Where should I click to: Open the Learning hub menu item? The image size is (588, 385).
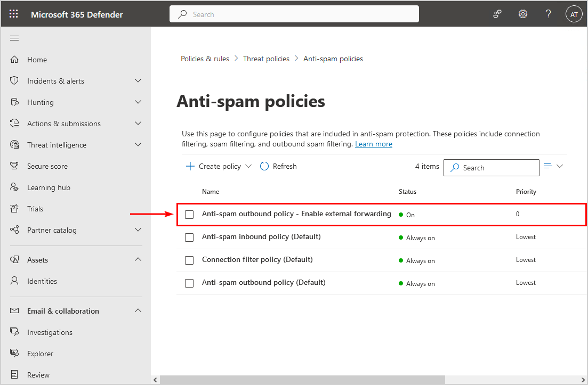coord(49,187)
